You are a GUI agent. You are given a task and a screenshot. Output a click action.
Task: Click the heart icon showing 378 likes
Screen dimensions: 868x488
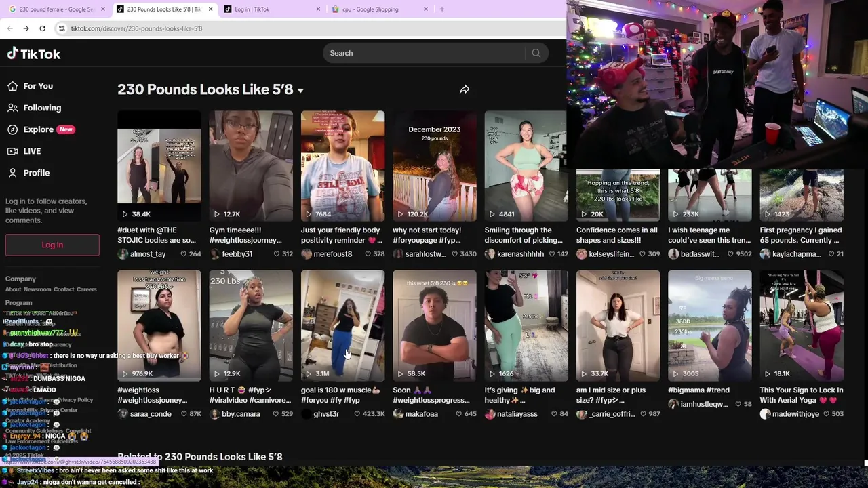tap(368, 254)
